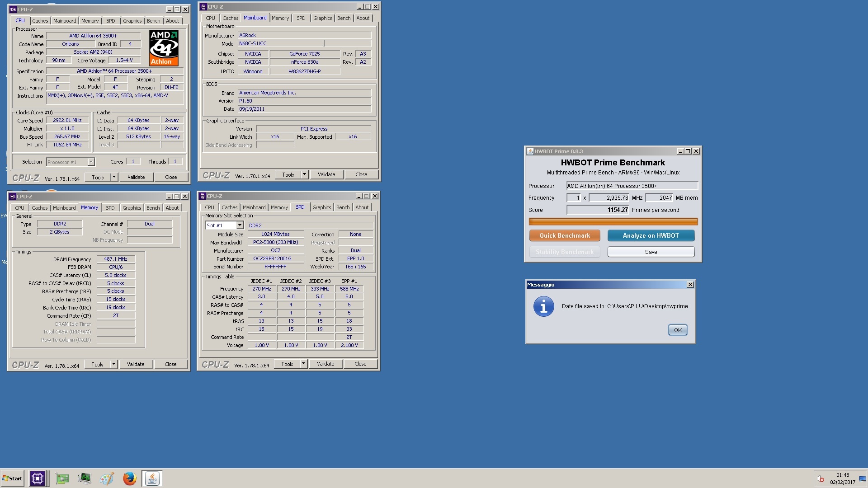
Task: Click the Java HWBOT Prime taskbar icon
Action: tap(152, 479)
